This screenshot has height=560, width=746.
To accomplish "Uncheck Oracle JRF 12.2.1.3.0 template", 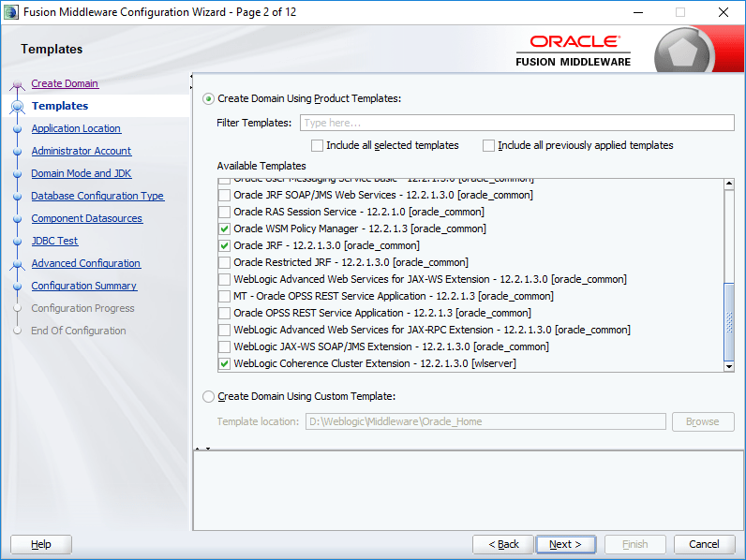I will 225,245.
